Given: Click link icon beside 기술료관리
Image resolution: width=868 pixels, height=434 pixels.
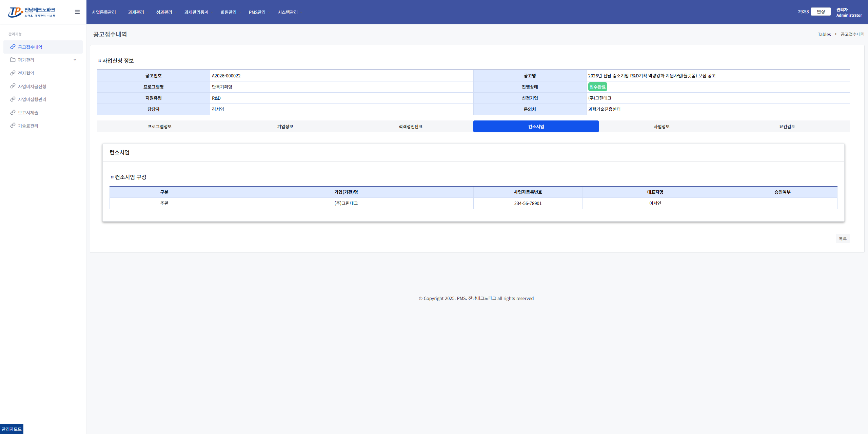Looking at the screenshot, I should 13,126.
